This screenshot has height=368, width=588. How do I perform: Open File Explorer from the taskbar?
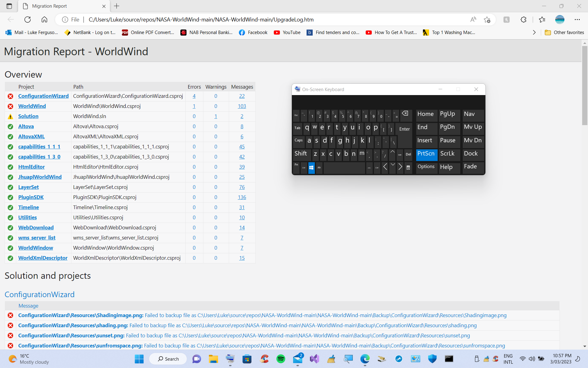pyautogui.click(x=213, y=359)
